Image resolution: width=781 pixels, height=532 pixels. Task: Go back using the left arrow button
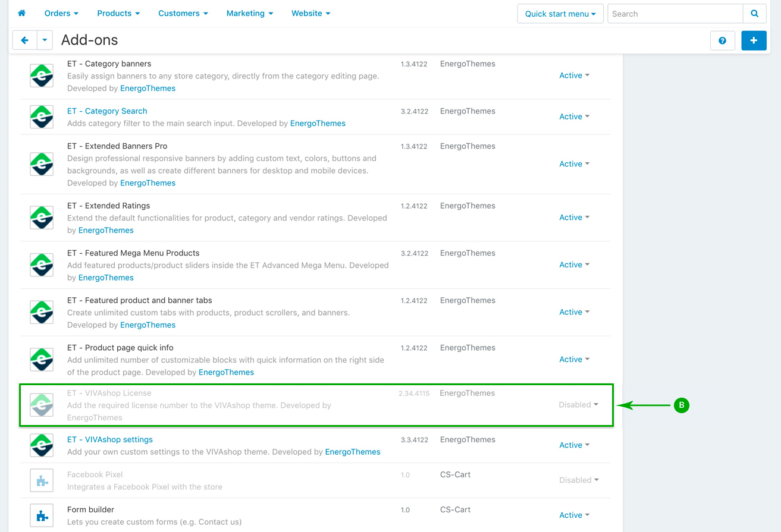tap(24, 40)
